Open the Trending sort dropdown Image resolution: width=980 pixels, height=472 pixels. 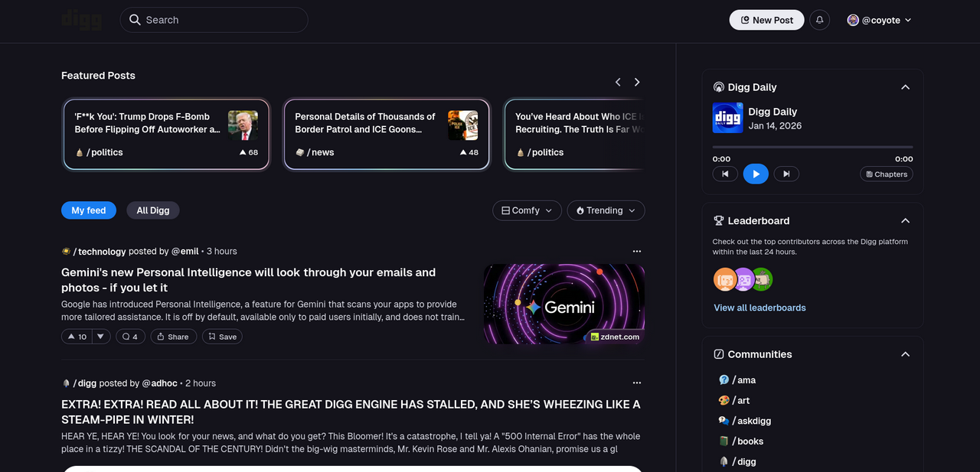(606, 210)
